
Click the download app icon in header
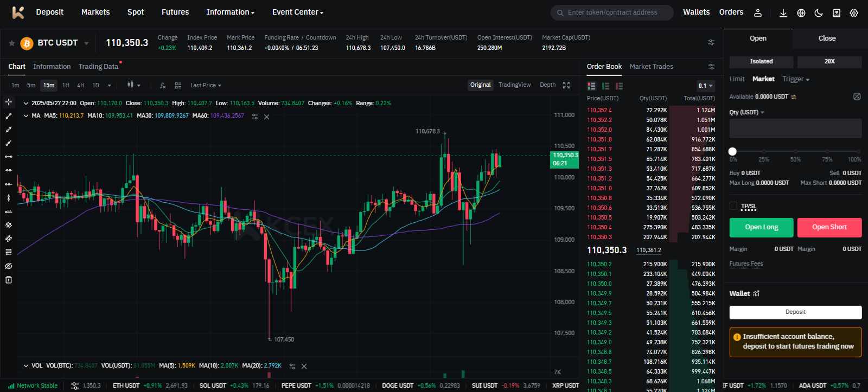(783, 13)
